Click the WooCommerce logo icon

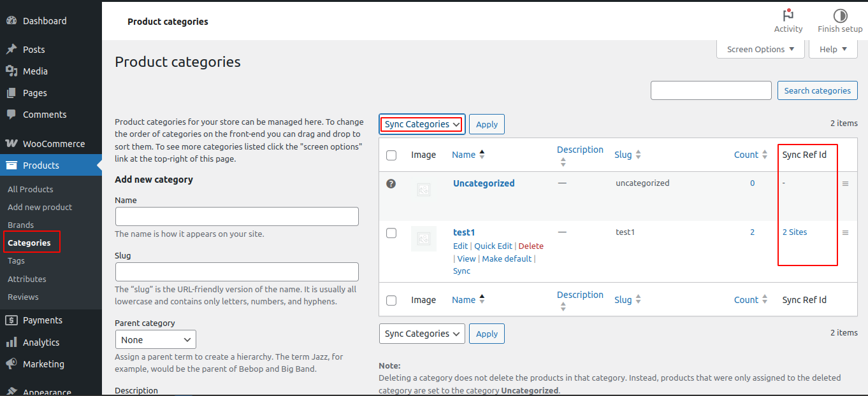(11, 144)
